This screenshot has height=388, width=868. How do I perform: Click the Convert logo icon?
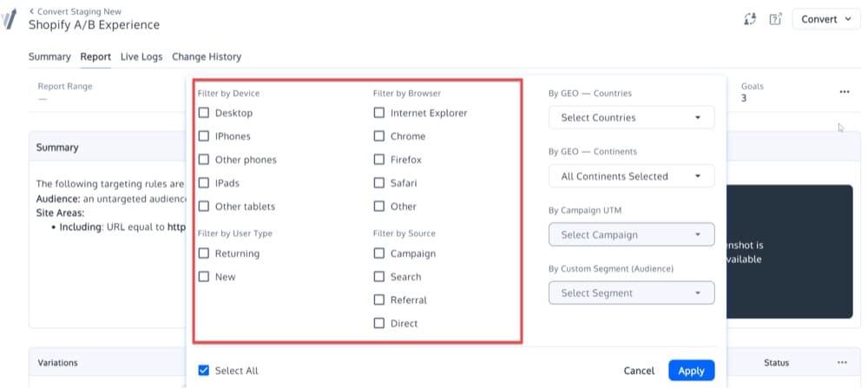click(x=10, y=19)
